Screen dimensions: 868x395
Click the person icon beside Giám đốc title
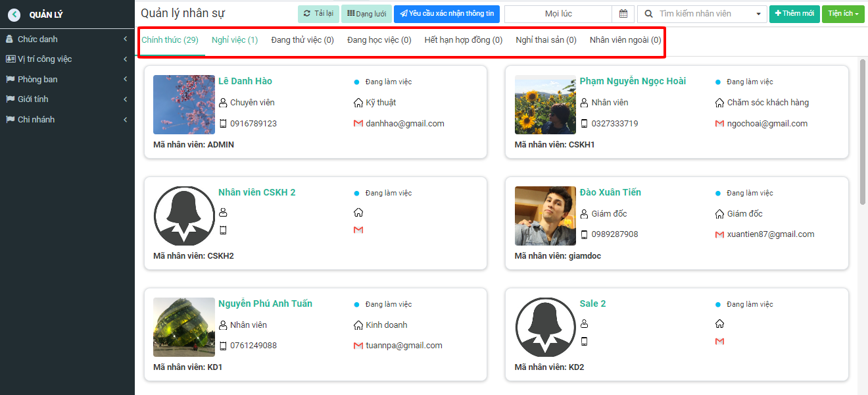585,214
